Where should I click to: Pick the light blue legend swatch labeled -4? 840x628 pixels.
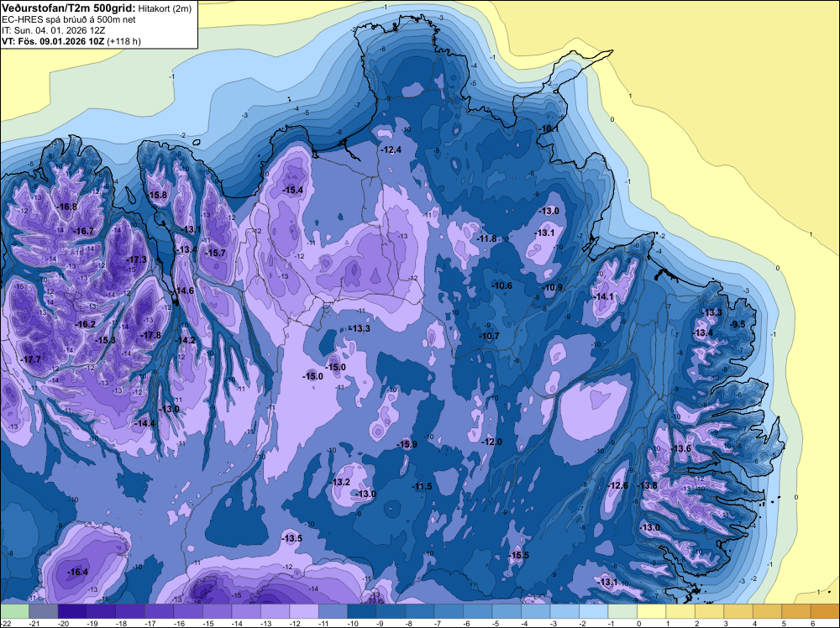point(535,611)
